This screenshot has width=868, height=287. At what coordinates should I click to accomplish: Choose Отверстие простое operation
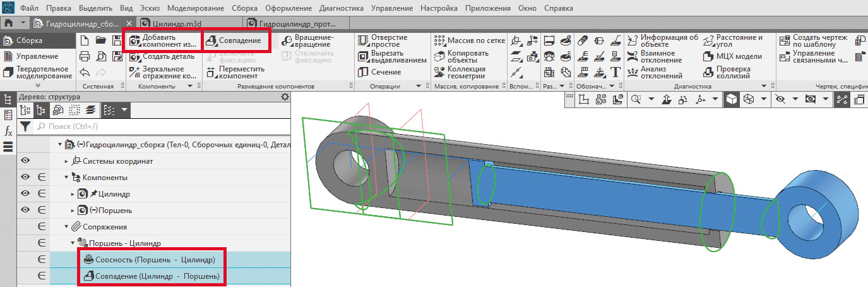[383, 41]
